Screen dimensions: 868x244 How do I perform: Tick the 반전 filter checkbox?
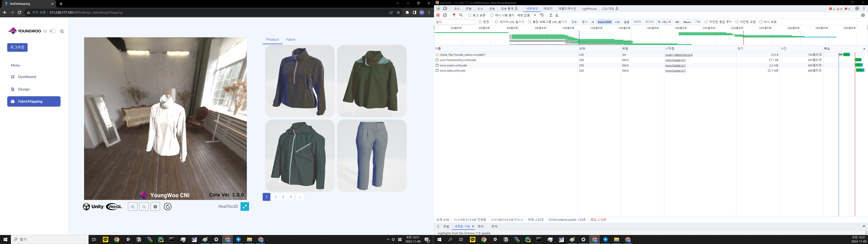[480, 22]
